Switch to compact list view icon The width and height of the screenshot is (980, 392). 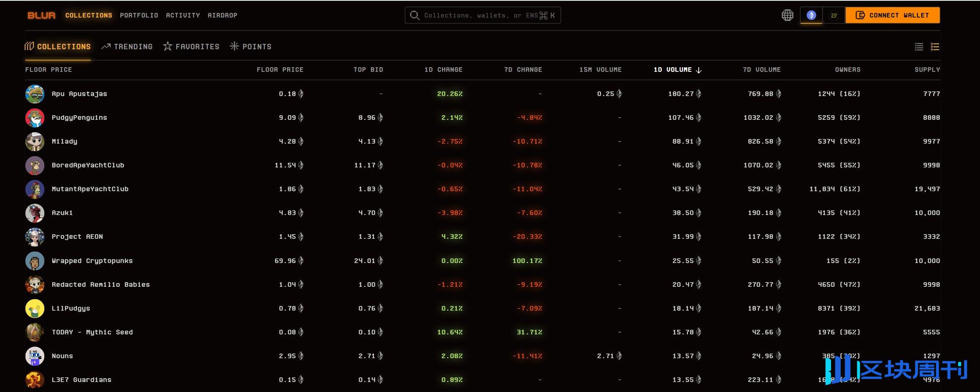[919, 47]
